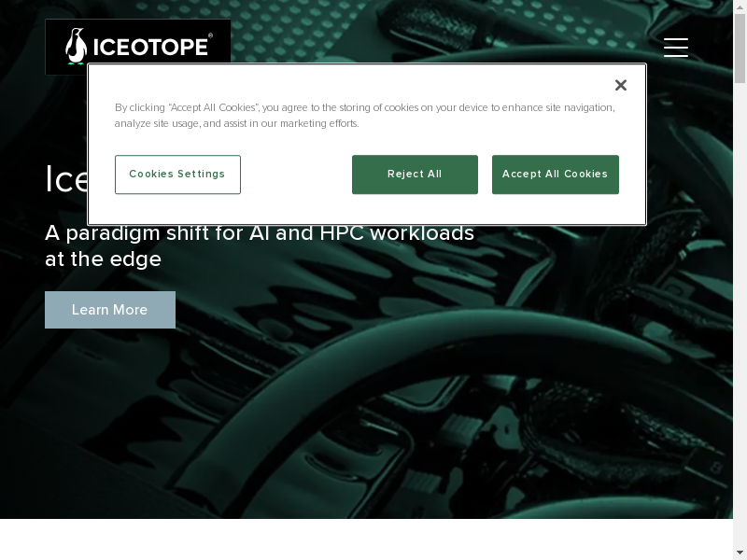Close the cookie consent banner
The width and height of the screenshot is (747, 560).
click(620, 85)
